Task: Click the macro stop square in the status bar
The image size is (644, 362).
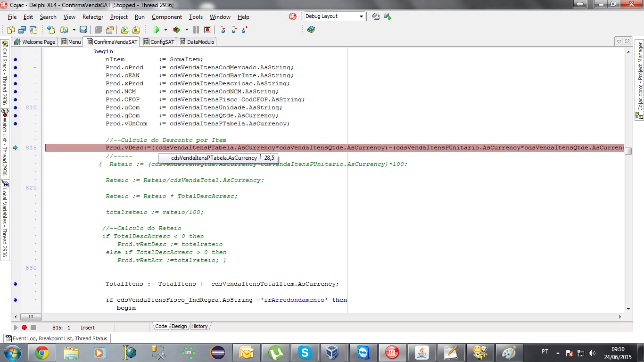Action: (x=33, y=327)
